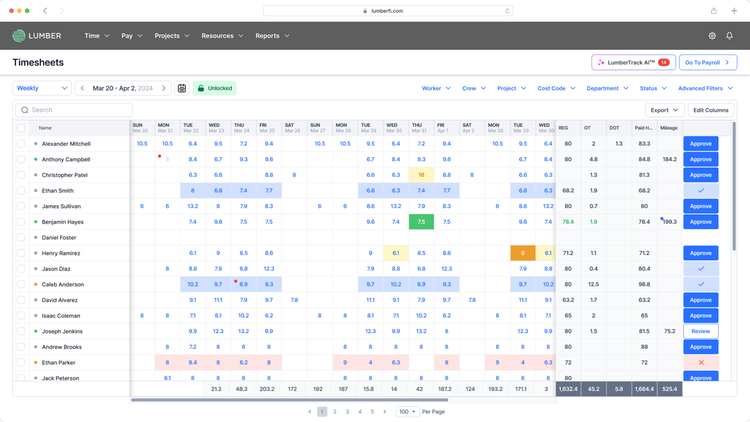Click the horizontal table scrollbar

289,400
